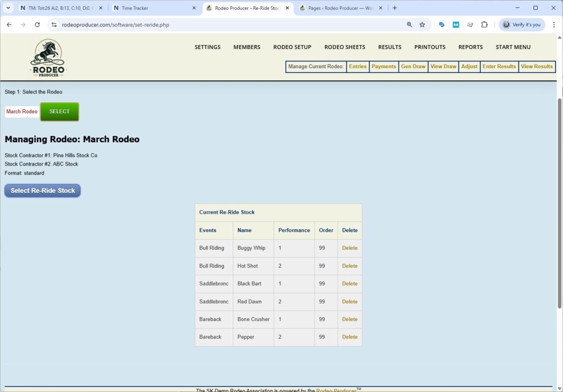Open the PRINTOUTS menu
Screen dimensions: 563x392
coord(429,47)
